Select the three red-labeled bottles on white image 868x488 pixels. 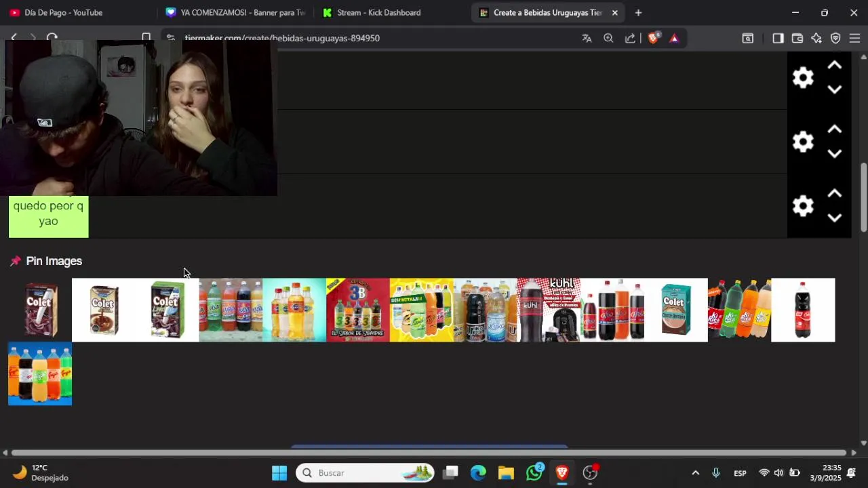tap(612, 310)
